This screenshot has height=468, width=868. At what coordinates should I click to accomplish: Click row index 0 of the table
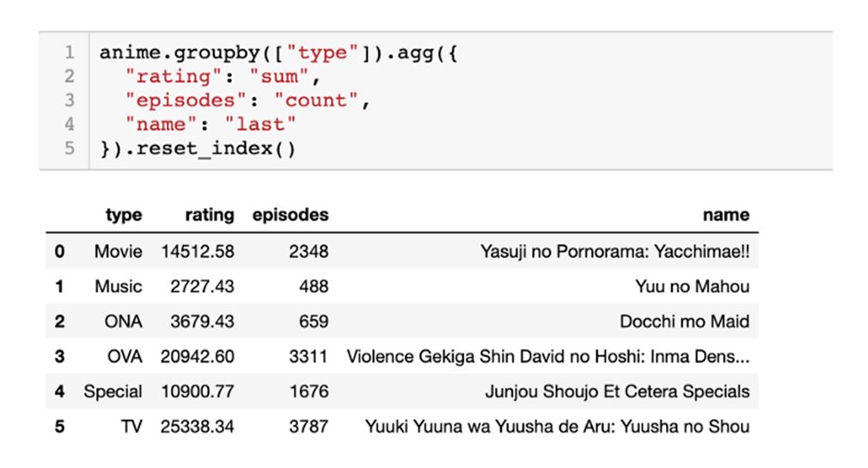coord(59,252)
